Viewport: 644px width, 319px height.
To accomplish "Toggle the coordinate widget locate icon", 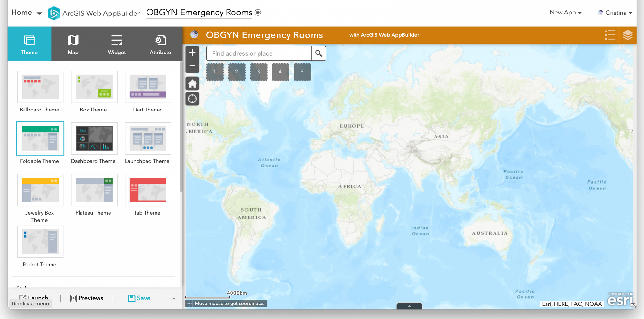I will tap(189, 304).
